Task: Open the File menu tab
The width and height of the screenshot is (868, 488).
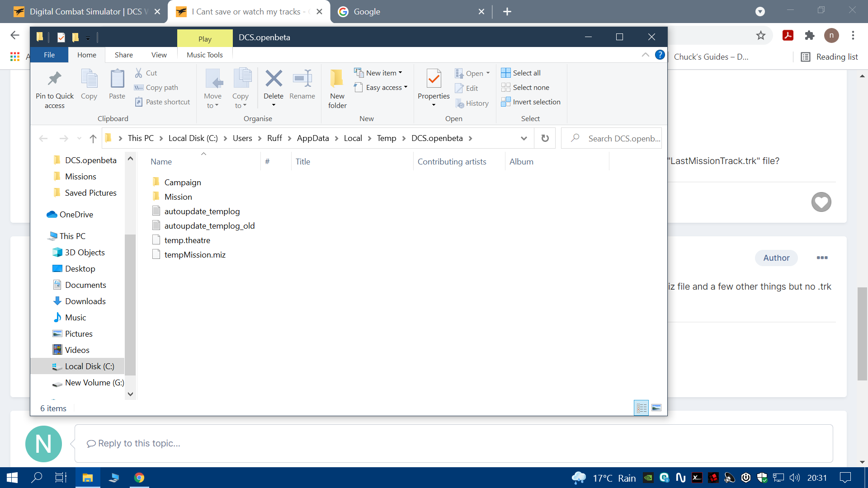Action: 49,55
